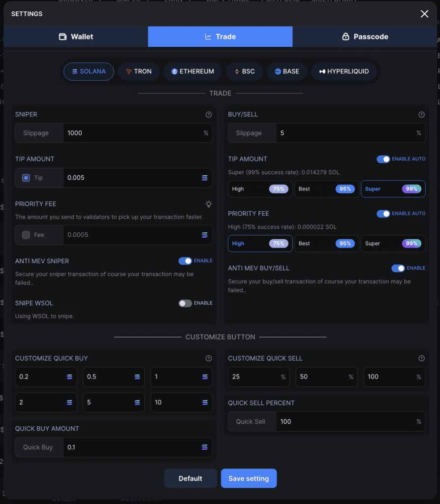This screenshot has width=440, height=504.
Task: Switch to the Passcode tab
Action: click(x=365, y=36)
